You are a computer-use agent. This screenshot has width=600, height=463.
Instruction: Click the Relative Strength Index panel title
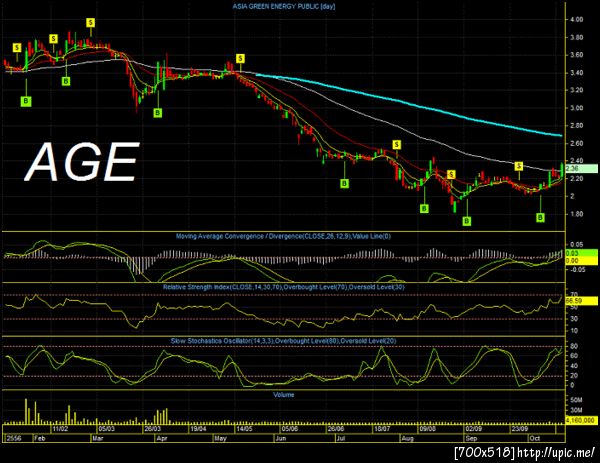284,287
